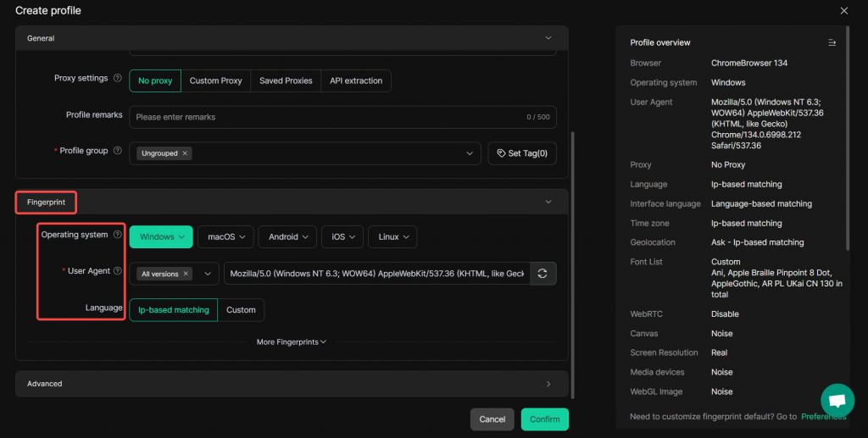Image resolution: width=868 pixels, height=438 pixels.
Task: Click the Confirm button
Action: [x=544, y=419]
